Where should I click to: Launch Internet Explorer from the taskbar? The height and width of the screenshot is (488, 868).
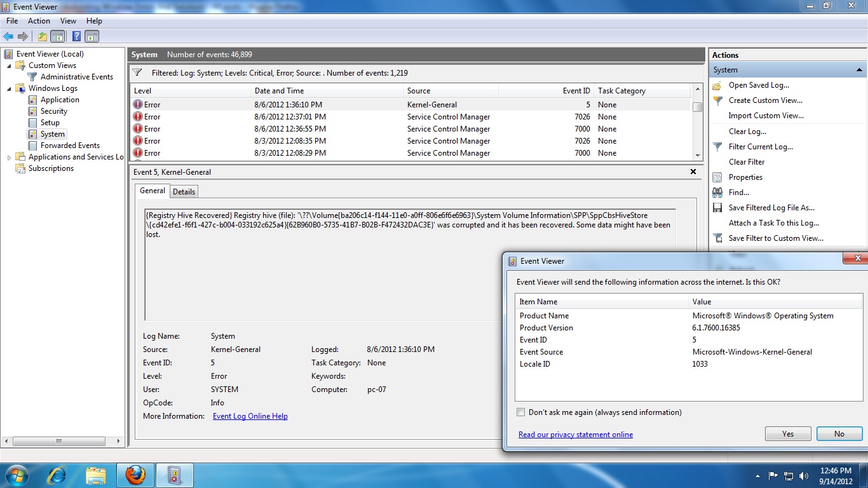tap(57, 475)
